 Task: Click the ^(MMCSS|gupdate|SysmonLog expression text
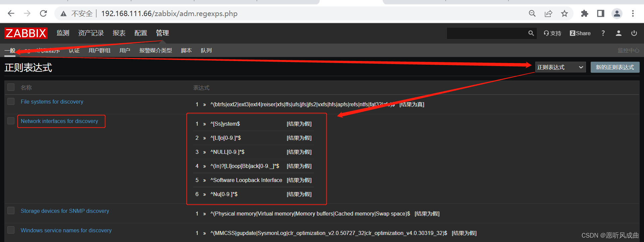click(x=329, y=233)
